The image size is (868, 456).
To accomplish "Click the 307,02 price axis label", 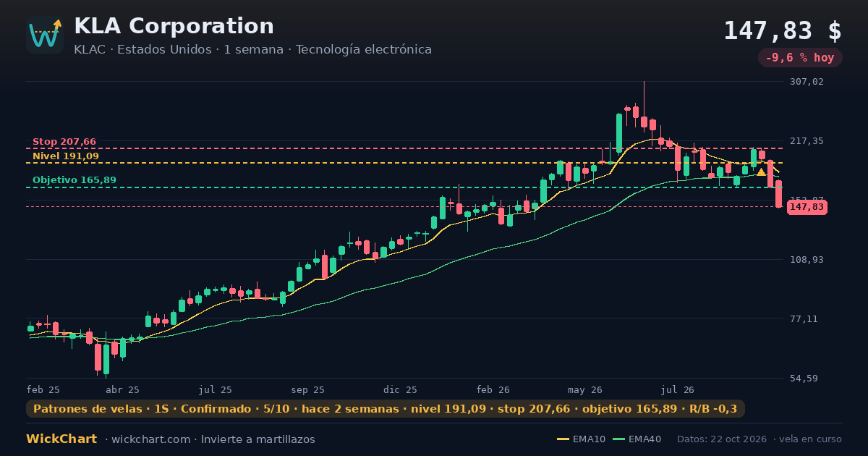I will (x=807, y=82).
